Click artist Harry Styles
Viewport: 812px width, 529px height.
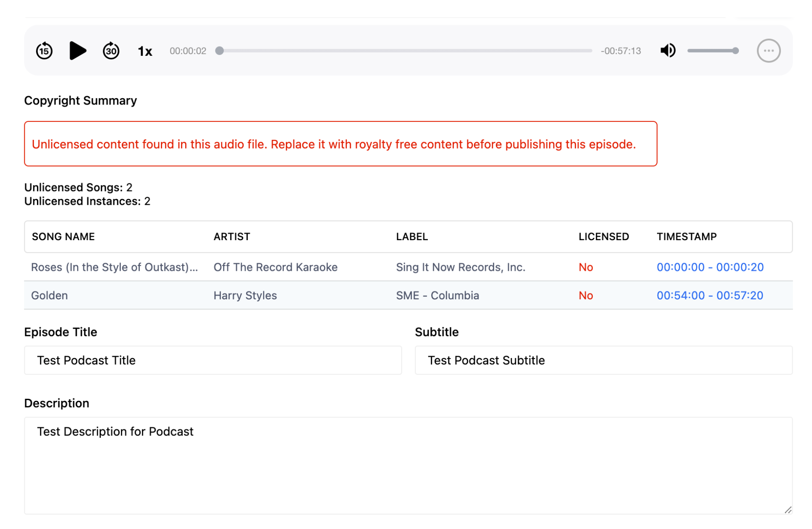245,295
